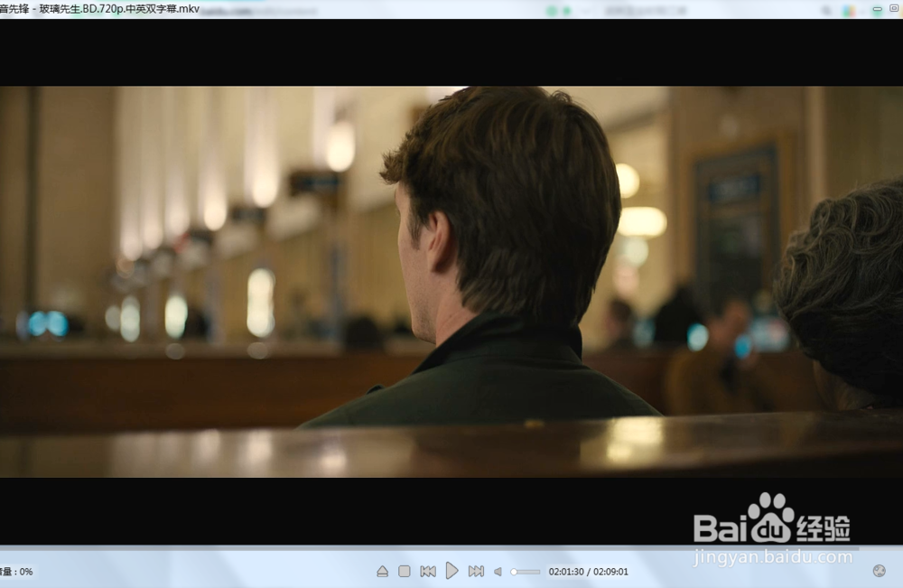The height and width of the screenshot is (588, 903).
Task: Open the skin palette icon at bottom right
Action: pos(879,571)
